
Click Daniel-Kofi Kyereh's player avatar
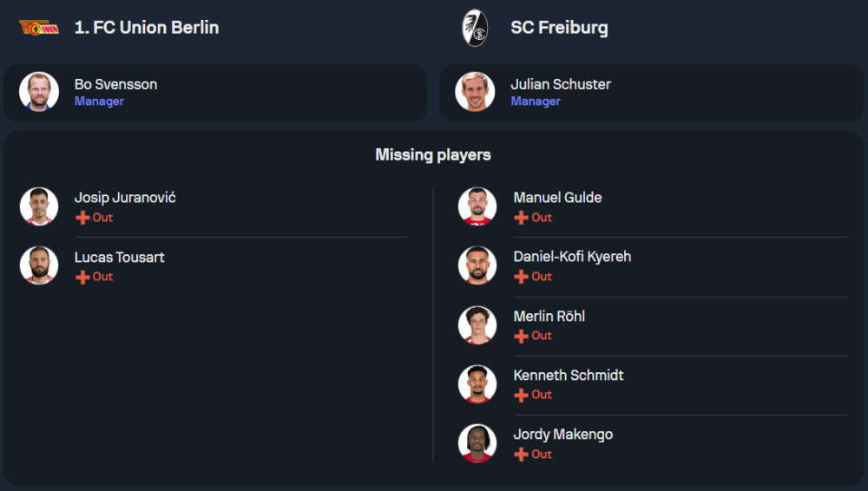click(477, 265)
